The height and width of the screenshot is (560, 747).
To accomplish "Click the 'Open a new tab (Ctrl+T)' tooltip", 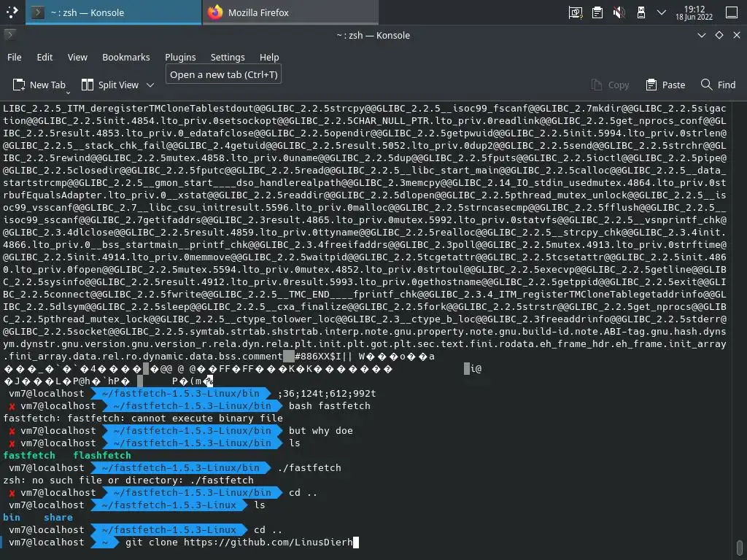I will pos(223,75).
